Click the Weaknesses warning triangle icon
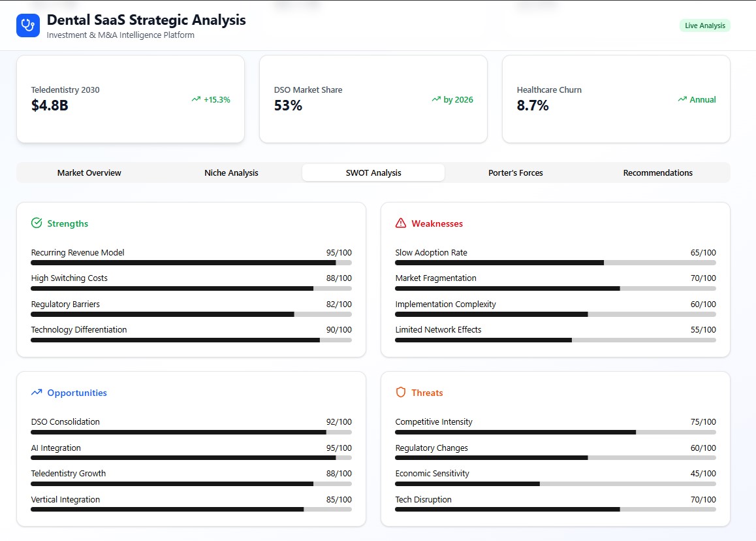 (x=401, y=223)
